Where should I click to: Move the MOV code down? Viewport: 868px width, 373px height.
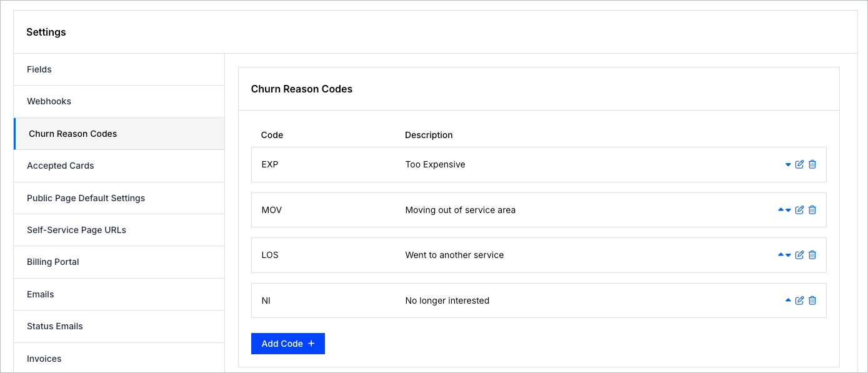788,211
